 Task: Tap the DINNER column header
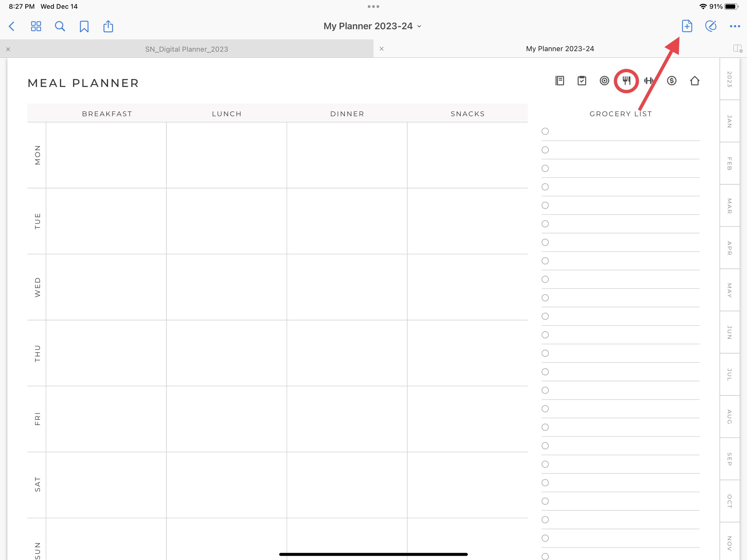(347, 114)
